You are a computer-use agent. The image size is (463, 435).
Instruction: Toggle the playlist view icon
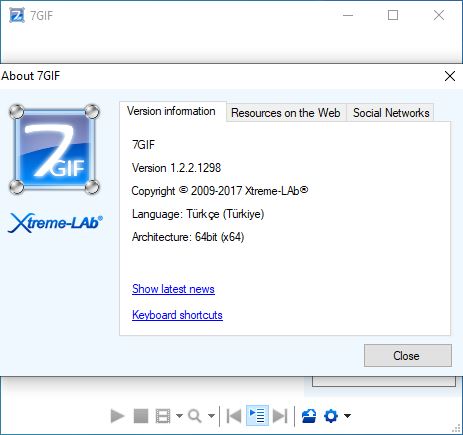coord(257,416)
